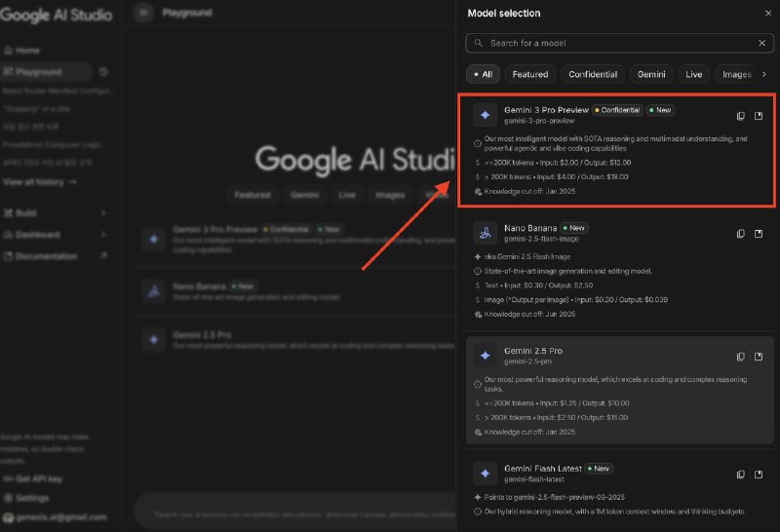The width and height of the screenshot is (780, 532).
Task: Clear the model search field
Action: [761, 43]
